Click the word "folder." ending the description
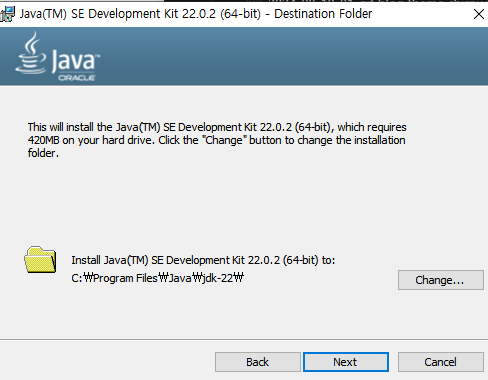The width and height of the screenshot is (488, 380). [43, 153]
